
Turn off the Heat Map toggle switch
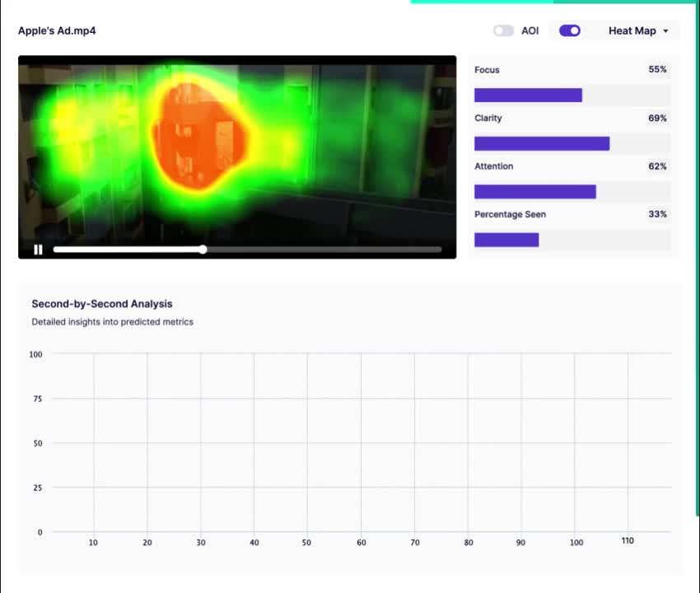coord(570,30)
